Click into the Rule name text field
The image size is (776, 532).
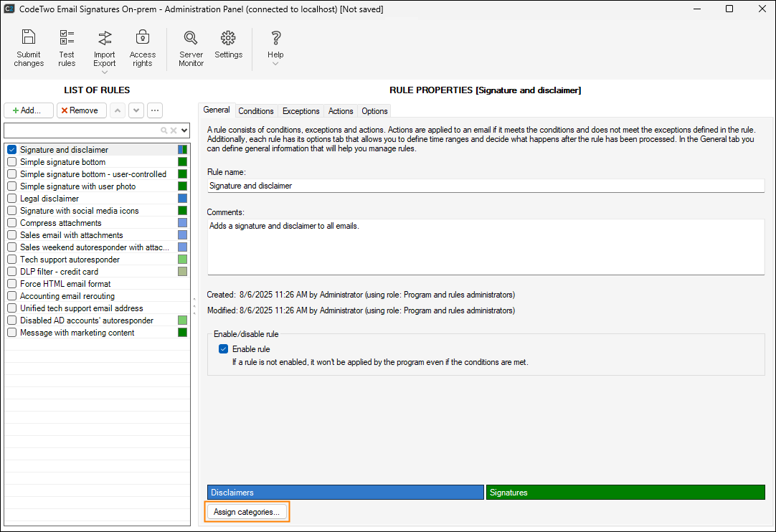486,186
